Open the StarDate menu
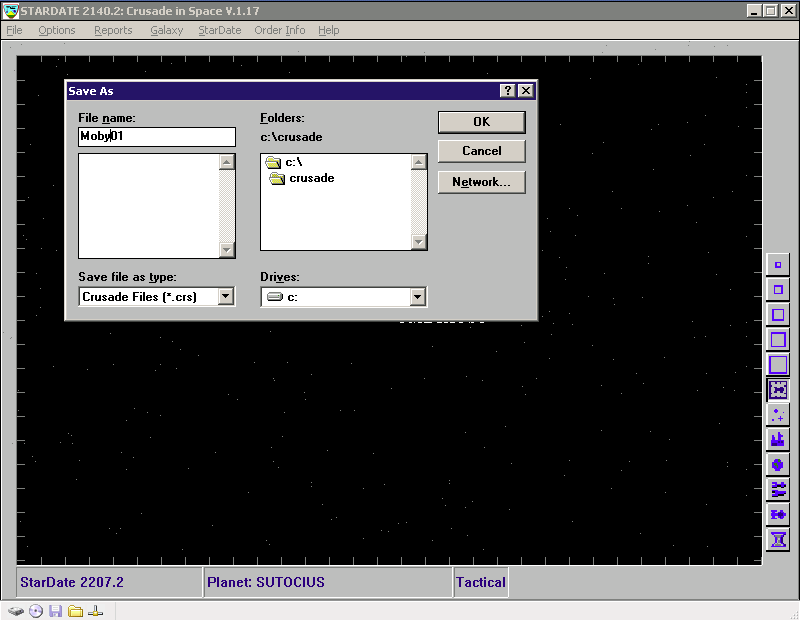This screenshot has width=800, height=621. (219, 30)
